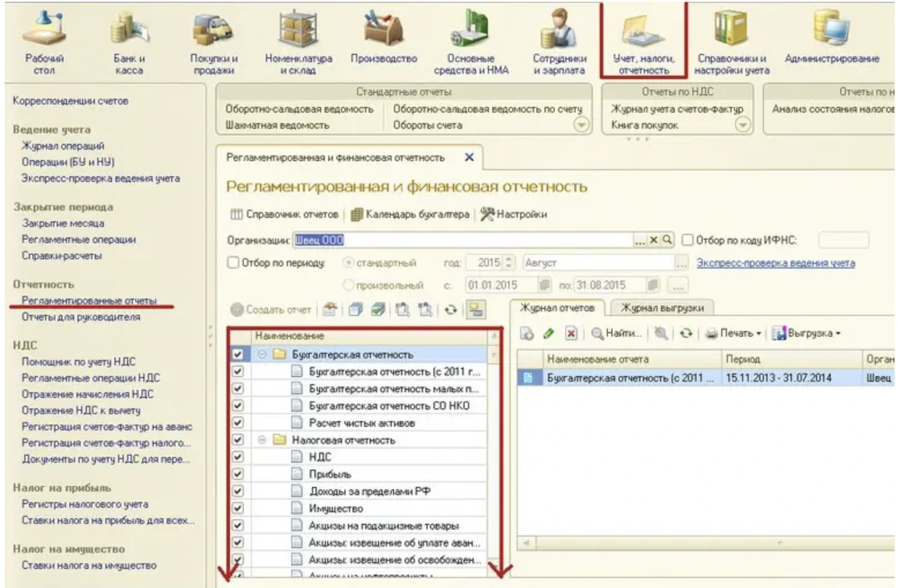898x588 pixels.
Task: Click the magnifier search icon in Организация field
Action: click(667, 240)
